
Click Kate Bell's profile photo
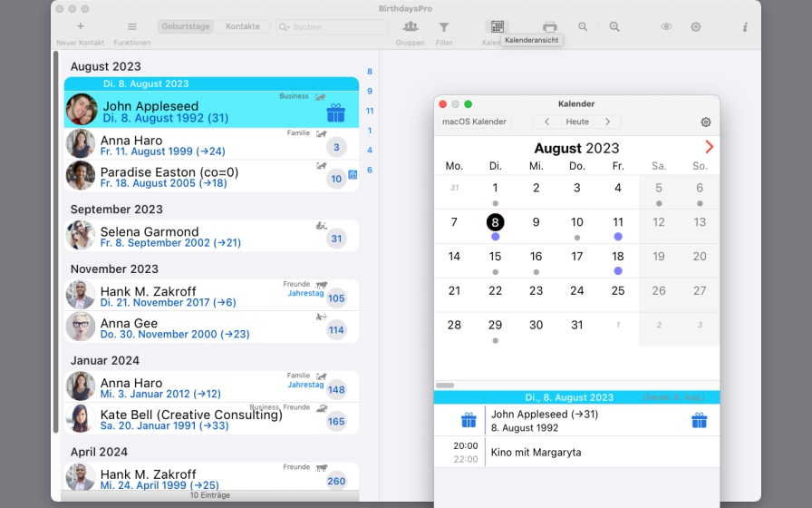click(81, 418)
